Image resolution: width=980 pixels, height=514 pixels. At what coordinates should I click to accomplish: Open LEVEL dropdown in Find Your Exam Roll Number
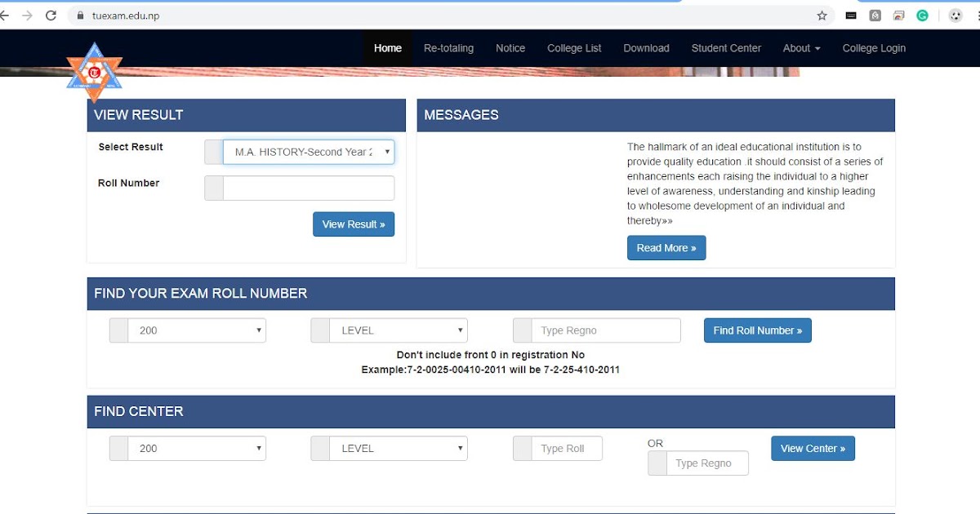399,330
